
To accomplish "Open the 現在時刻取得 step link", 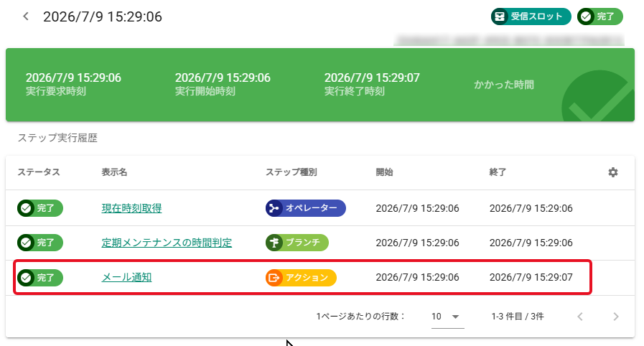I will (x=131, y=208).
